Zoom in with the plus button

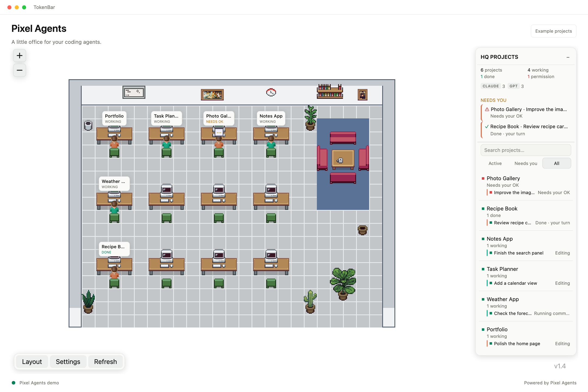pos(20,56)
